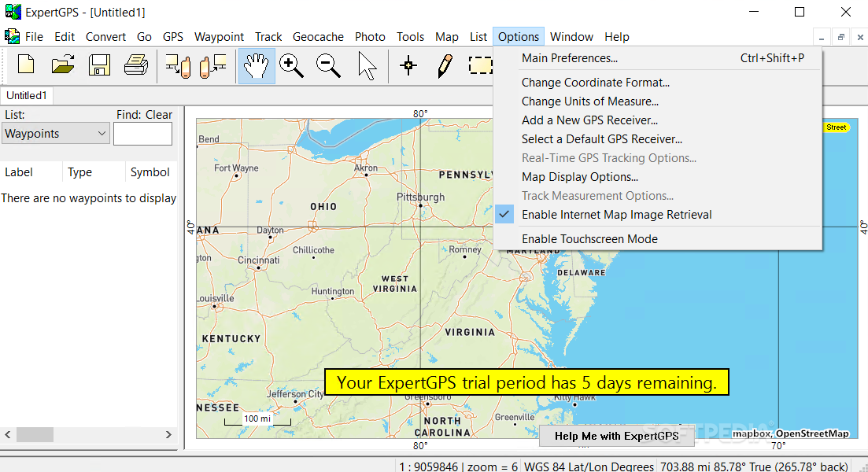Click the yellow Street map type badge
Screen dimensions: 868x472
point(836,127)
